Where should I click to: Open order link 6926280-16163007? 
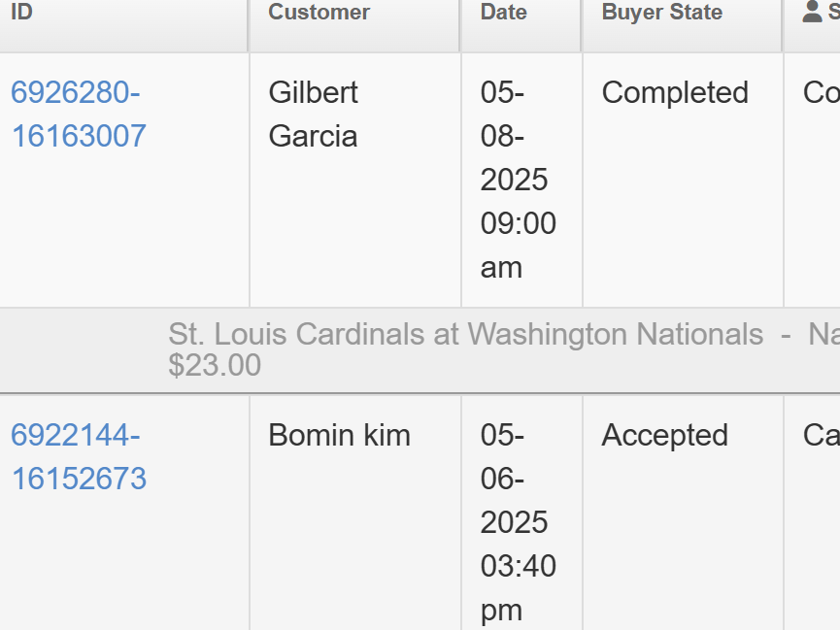[x=79, y=115]
